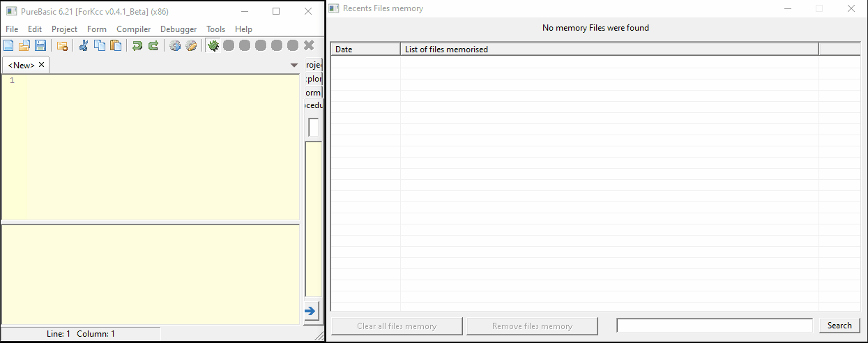The height and width of the screenshot is (343, 868).
Task: Open the tab list dropdown arrow
Action: 294,65
